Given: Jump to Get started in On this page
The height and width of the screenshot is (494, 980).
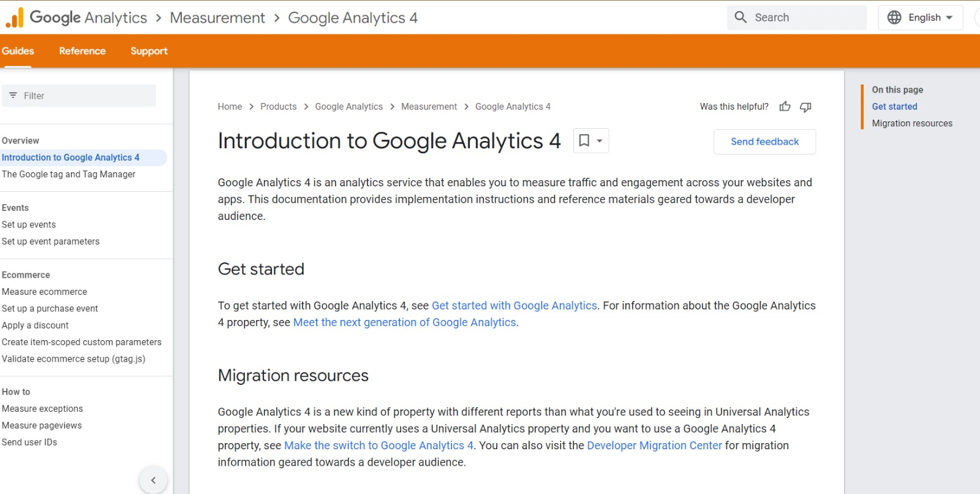Looking at the screenshot, I should [894, 107].
